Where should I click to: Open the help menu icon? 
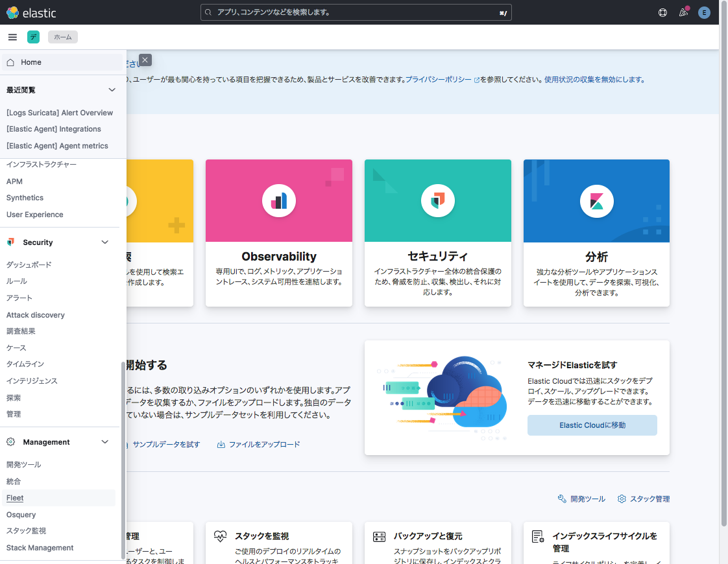click(x=662, y=12)
